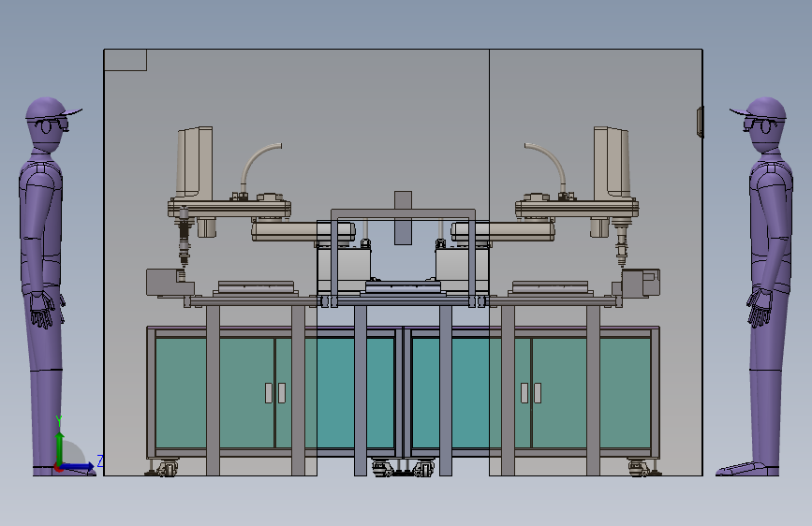The image size is (812, 526).
Task: Select the center camera block on the gantry
Action: (x=403, y=217)
